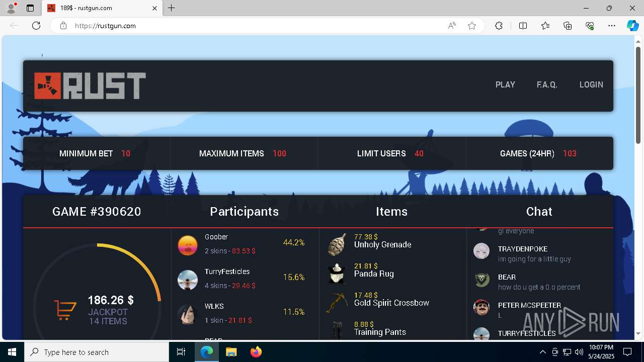
Task: Click the GAME #390620 heading
Action: pyautogui.click(x=97, y=212)
